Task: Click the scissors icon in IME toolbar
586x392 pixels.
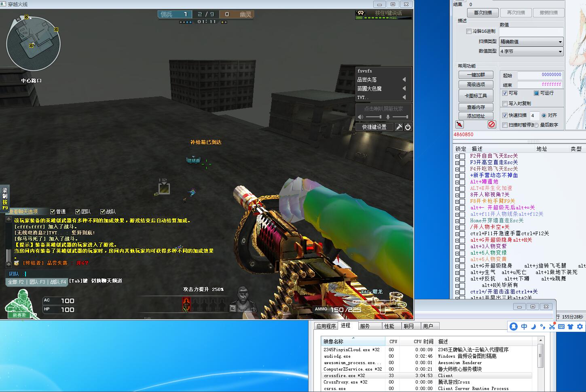Action: pos(552,327)
